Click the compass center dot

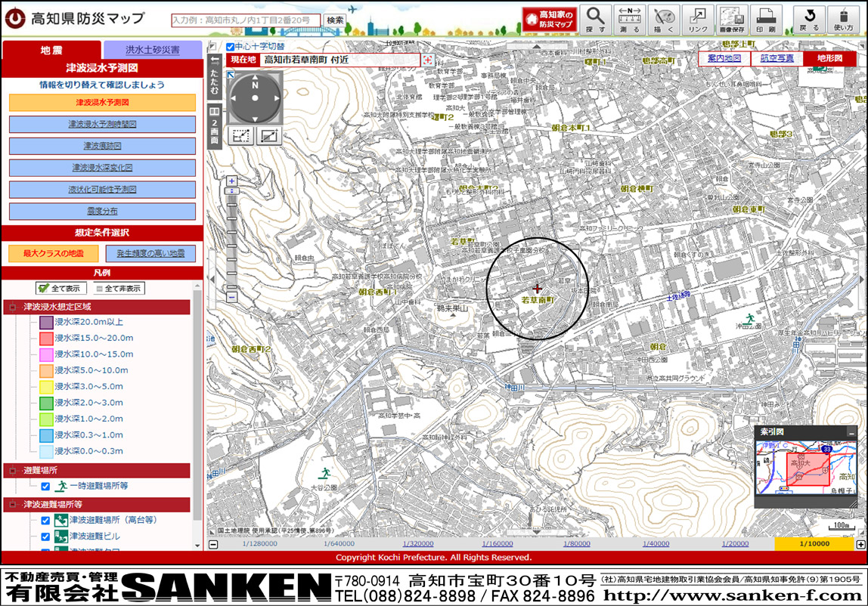click(x=255, y=98)
